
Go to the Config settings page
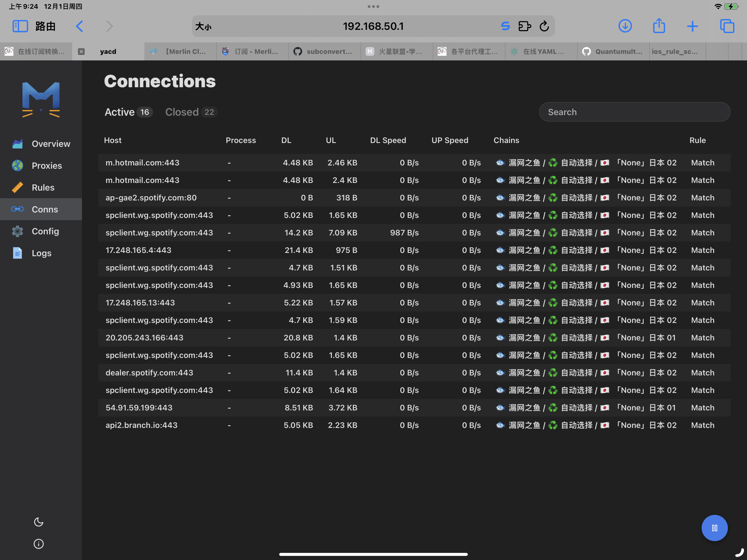point(45,231)
